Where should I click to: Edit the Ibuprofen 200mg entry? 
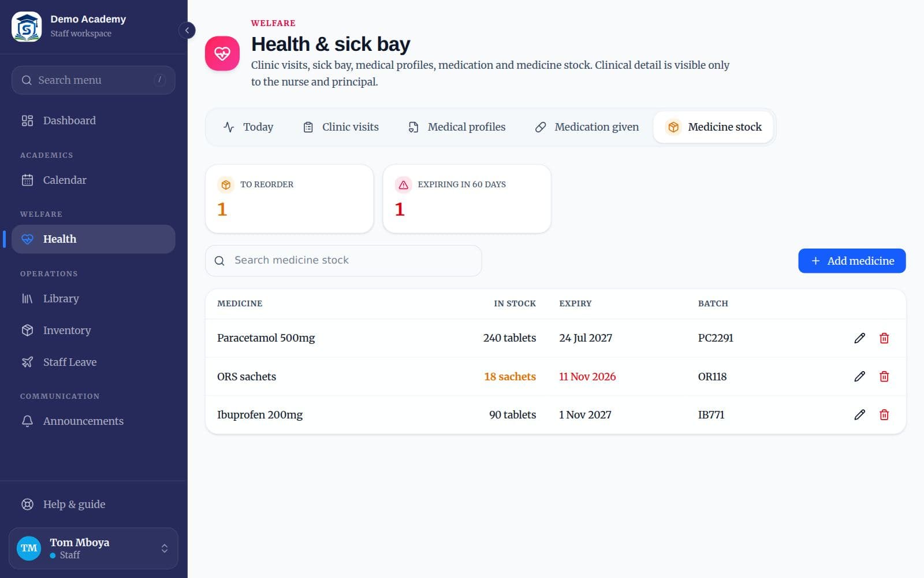coord(859,414)
